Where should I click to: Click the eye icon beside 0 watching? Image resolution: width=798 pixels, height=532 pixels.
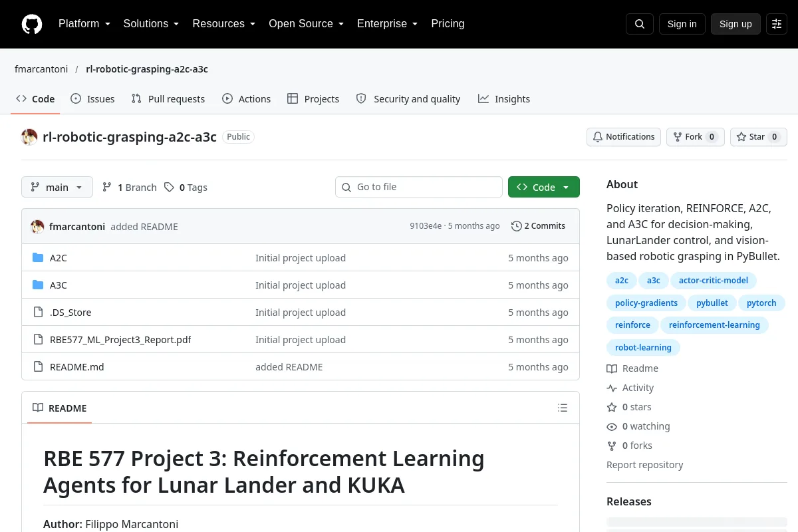tap(612, 426)
